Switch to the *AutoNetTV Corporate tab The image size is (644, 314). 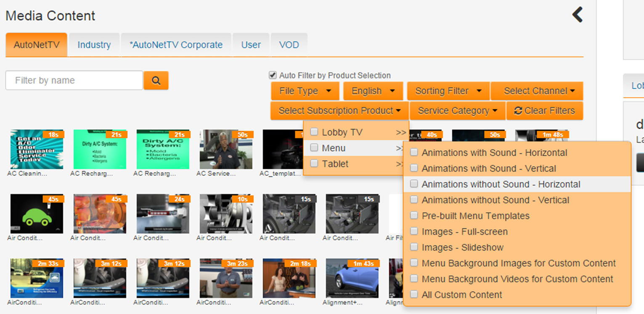[x=176, y=45]
